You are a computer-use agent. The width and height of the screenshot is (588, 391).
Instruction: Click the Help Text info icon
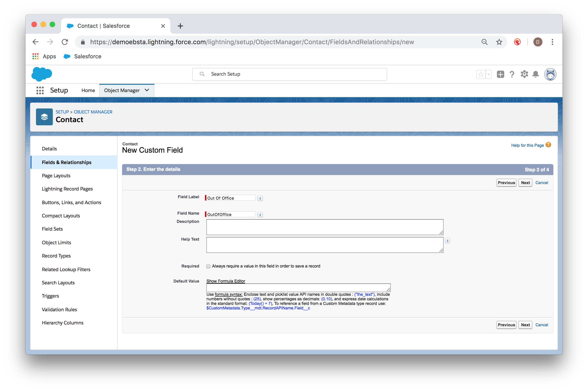(447, 241)
